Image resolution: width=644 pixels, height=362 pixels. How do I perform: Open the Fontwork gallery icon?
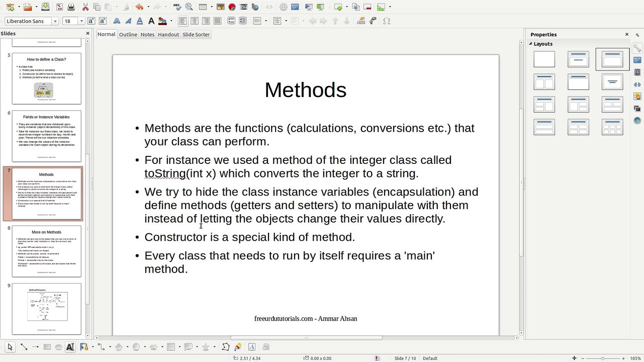click(252, 347)
